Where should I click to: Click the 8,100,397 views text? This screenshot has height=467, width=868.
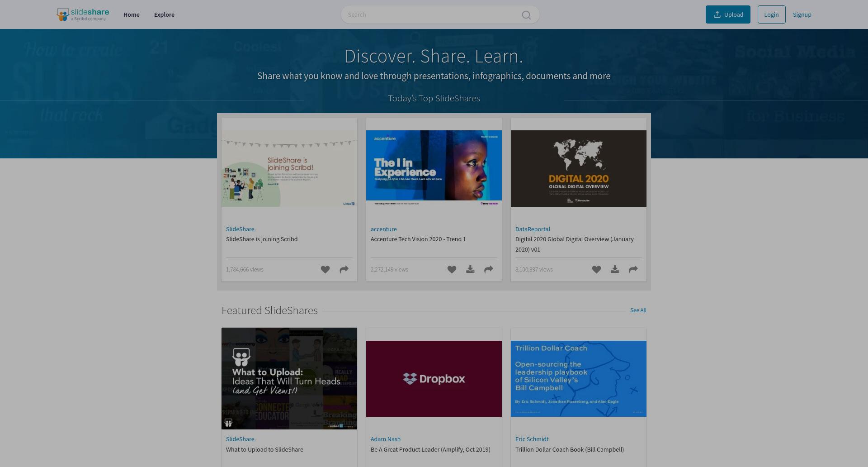tap(534, 270)
